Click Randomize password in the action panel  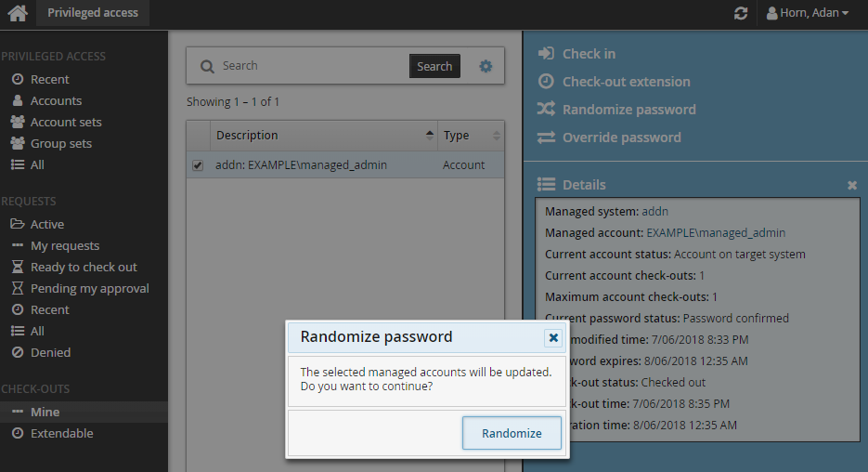click(x=628, y=110)
